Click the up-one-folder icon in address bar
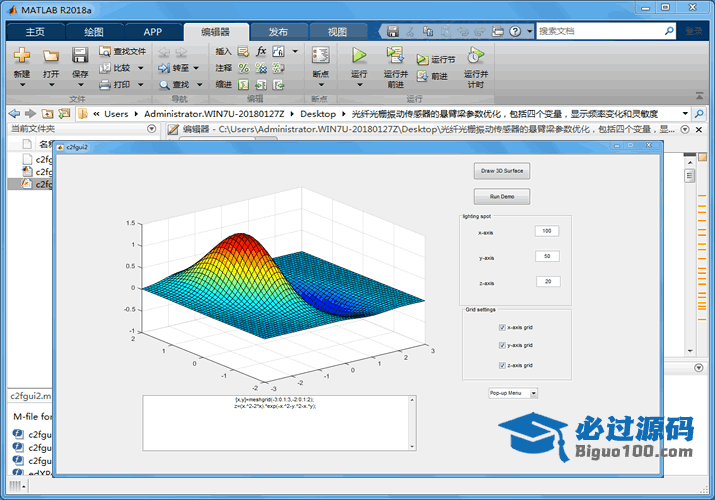The height and width of the screenshot is (500, 715). [x=47, y=113]
